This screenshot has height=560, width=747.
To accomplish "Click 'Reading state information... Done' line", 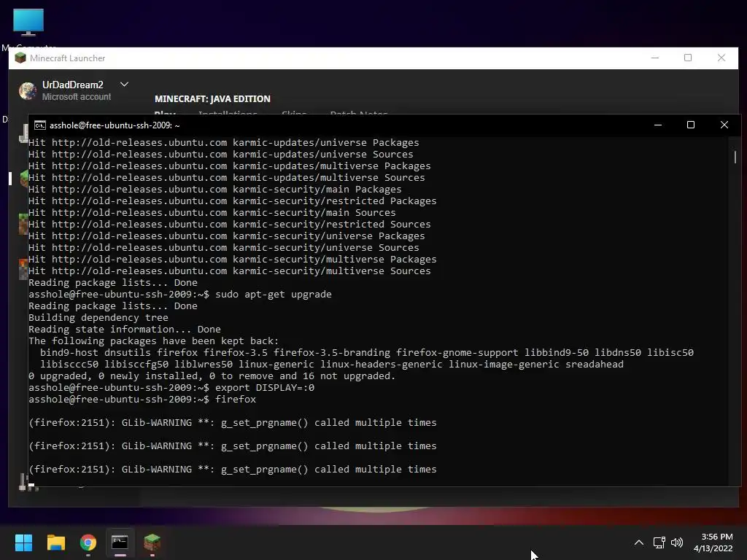I will click(124, 329).
